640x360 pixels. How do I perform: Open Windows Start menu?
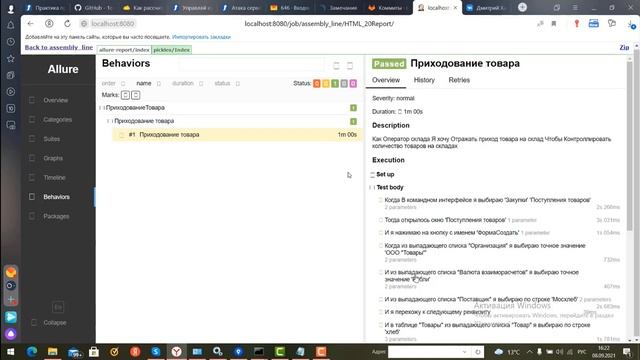click(x=11, y=351)
